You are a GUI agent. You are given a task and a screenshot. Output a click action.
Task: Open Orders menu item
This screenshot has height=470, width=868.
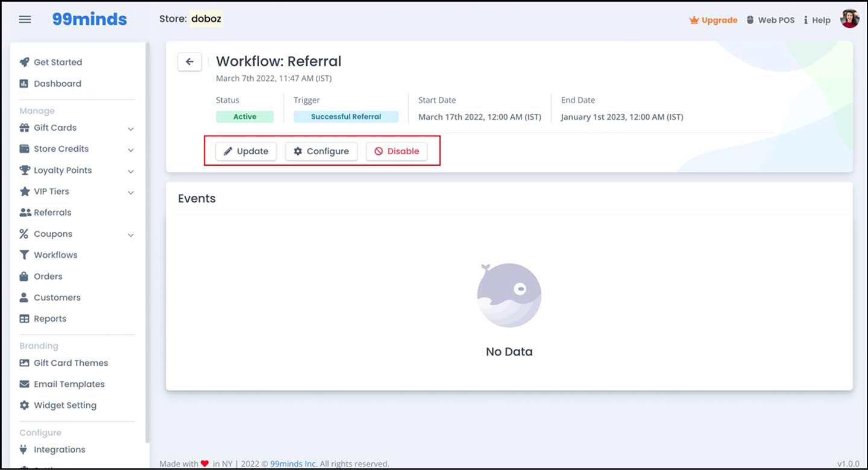tap(48, 277)
